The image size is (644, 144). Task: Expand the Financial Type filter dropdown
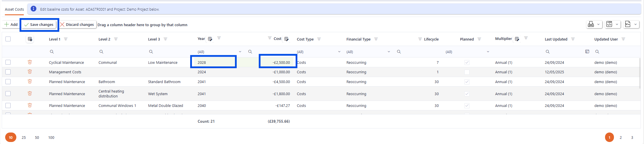point(388,52)
